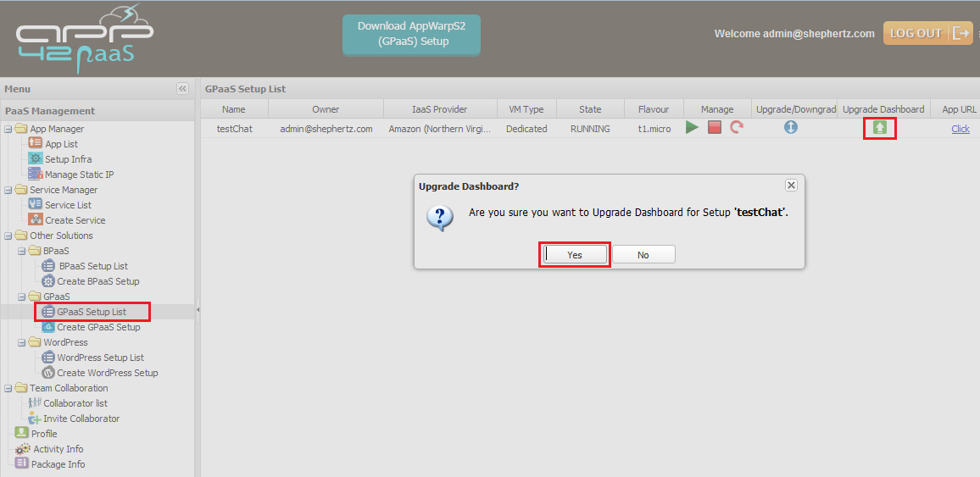Click the green Upgrade Dashboard icon
The height and width of the screenshot is (477, 980).
[880, 128]
